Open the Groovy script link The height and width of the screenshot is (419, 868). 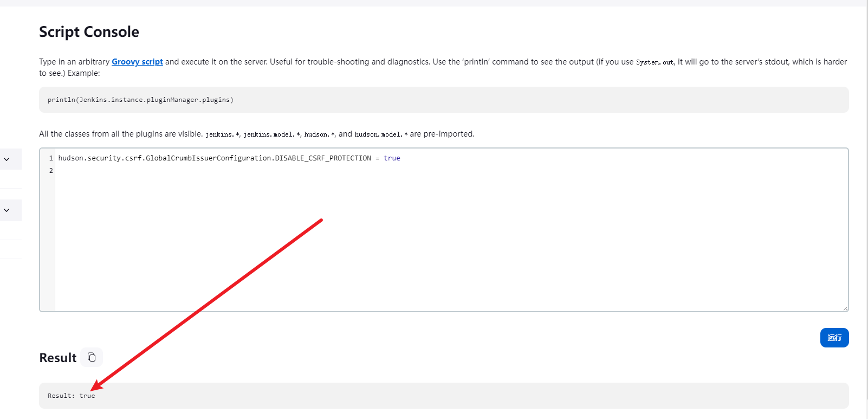click(137, 62)
